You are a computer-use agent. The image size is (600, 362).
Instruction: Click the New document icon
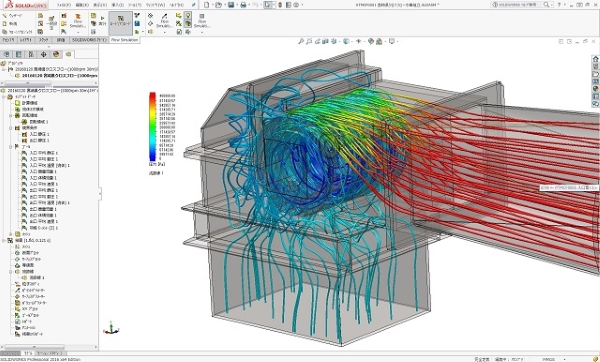[207, 5]
